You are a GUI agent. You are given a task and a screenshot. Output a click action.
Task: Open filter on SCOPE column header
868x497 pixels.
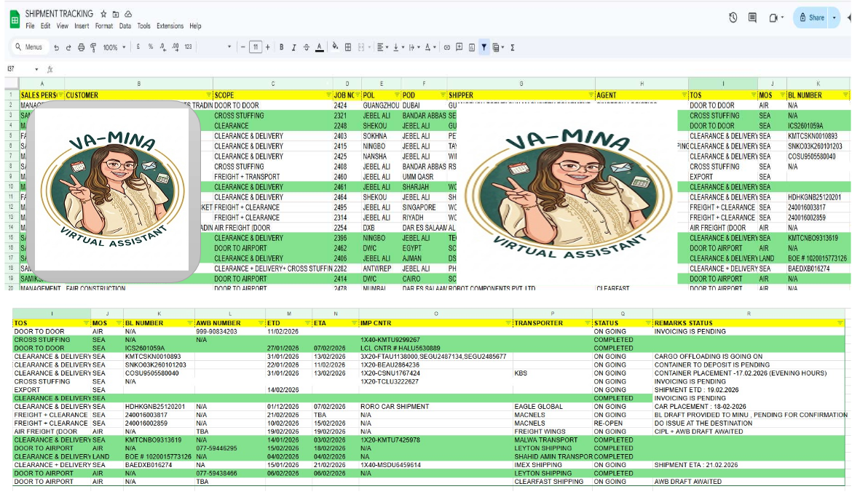pyautogui.click(x=329, y=95)
